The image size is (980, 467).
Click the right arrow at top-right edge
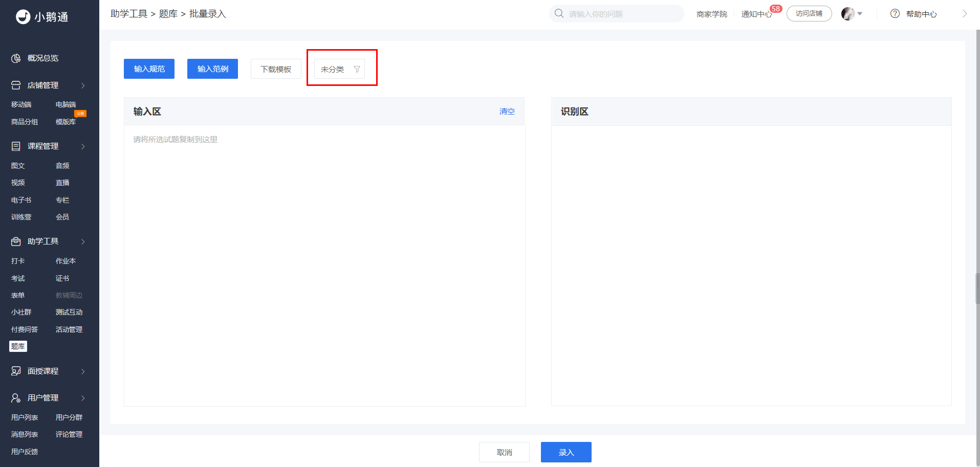(965, 14)
